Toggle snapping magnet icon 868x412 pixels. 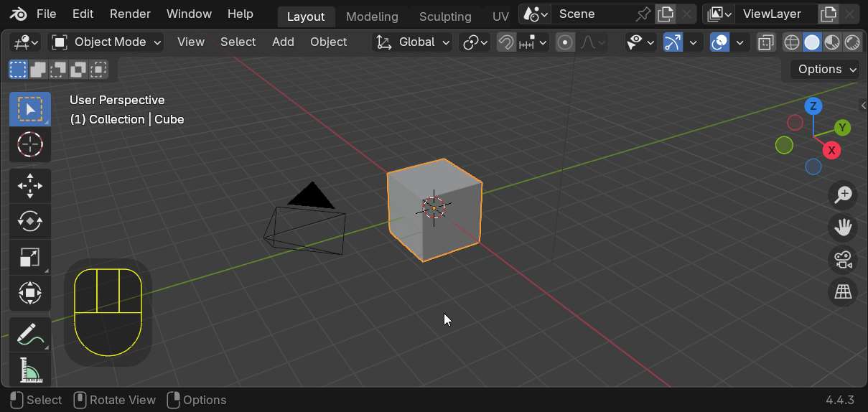(x=506, y=42)
